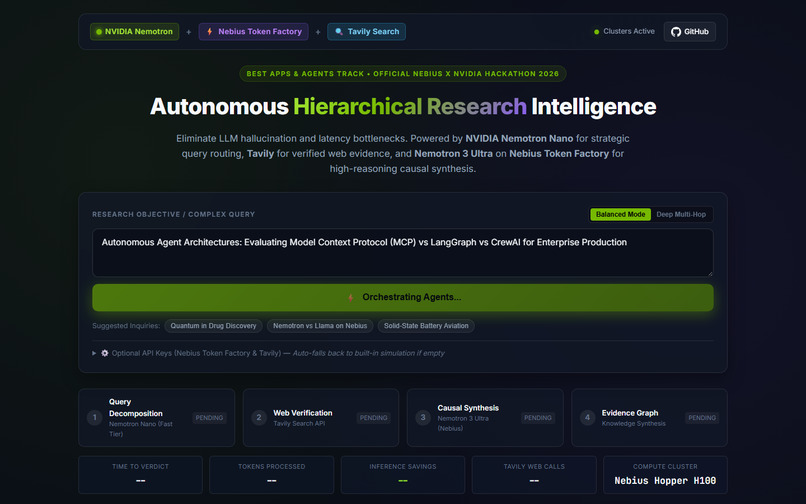Click the Compute Cluster label

click(665, 466)
